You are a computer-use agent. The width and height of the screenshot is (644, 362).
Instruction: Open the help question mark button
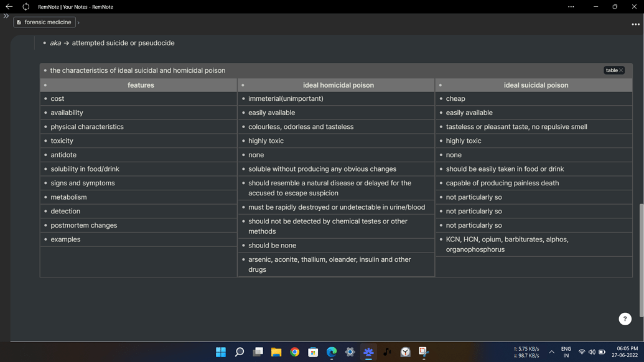click(x=625, y=318)
